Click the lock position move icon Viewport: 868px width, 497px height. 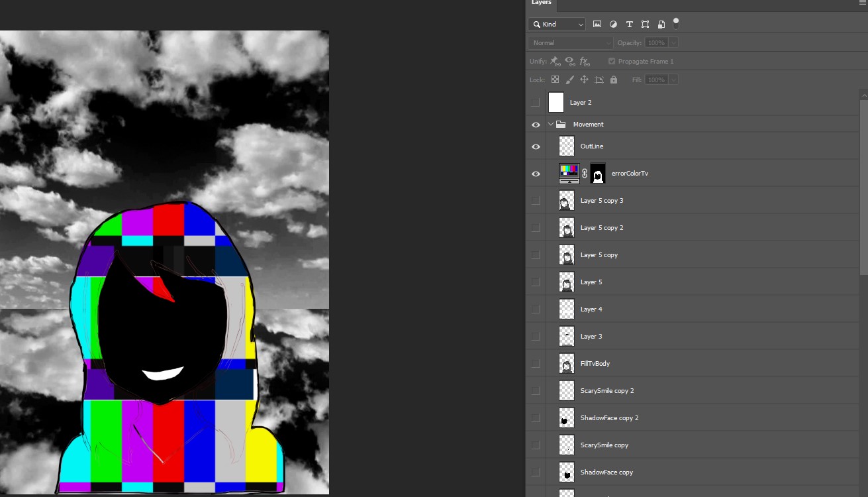pos(584,80)
